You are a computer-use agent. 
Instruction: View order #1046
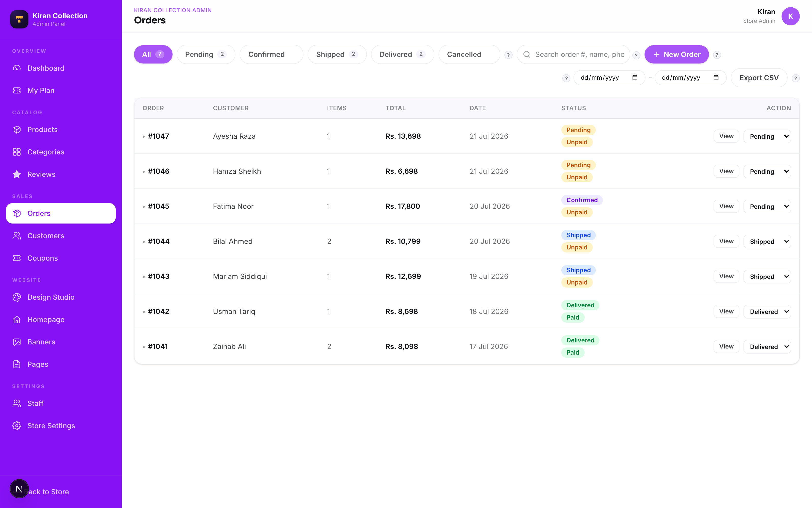726,171
